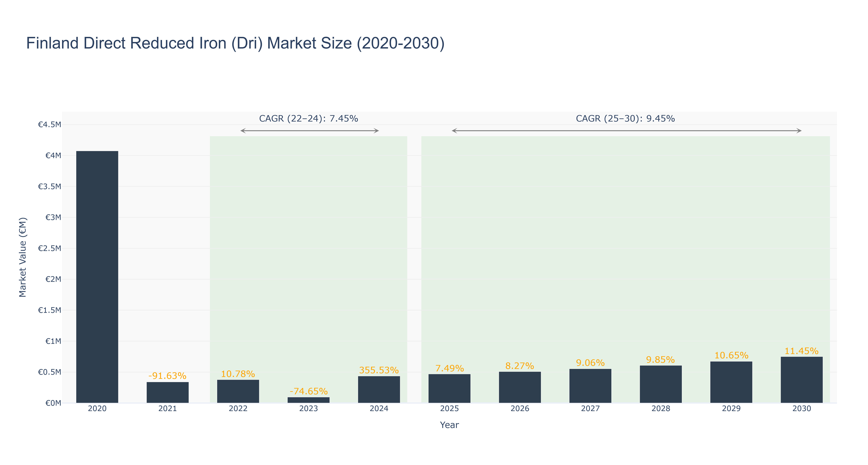Viewport: 868px width, 465px height.
Task: Click the 2026 x-axis label
Action: (520, 409)
